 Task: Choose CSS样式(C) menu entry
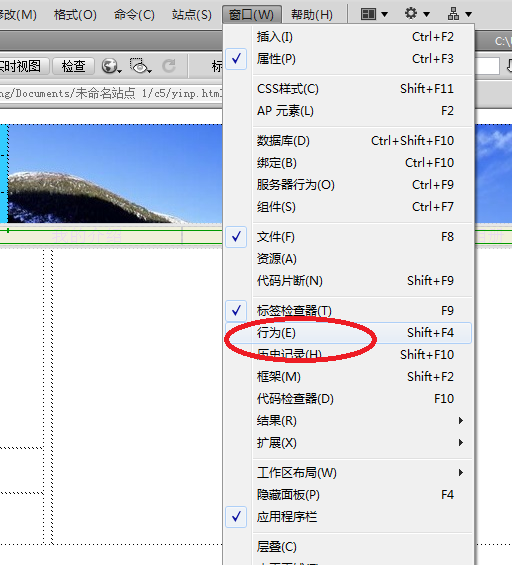[x=348, y=89]
